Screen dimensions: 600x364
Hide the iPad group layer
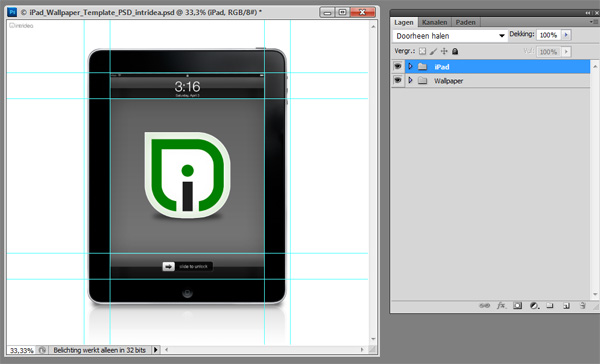pos(398,66)
